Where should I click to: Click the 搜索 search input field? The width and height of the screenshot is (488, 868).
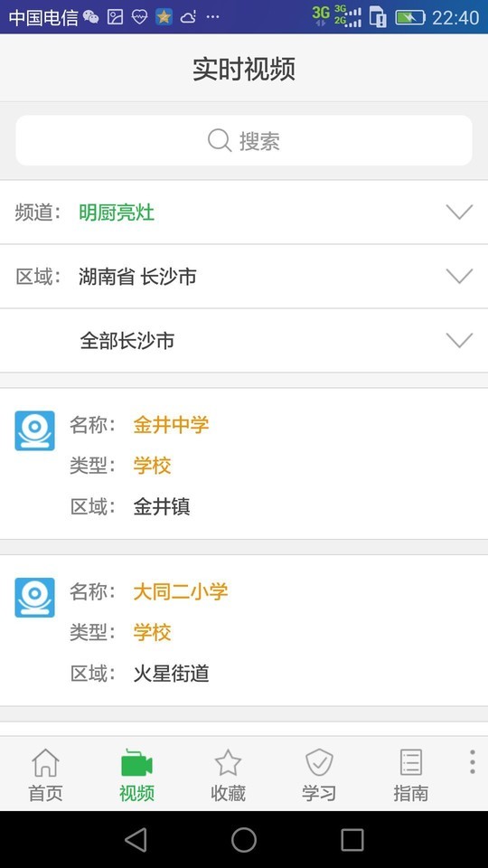(x=244, y=140)
